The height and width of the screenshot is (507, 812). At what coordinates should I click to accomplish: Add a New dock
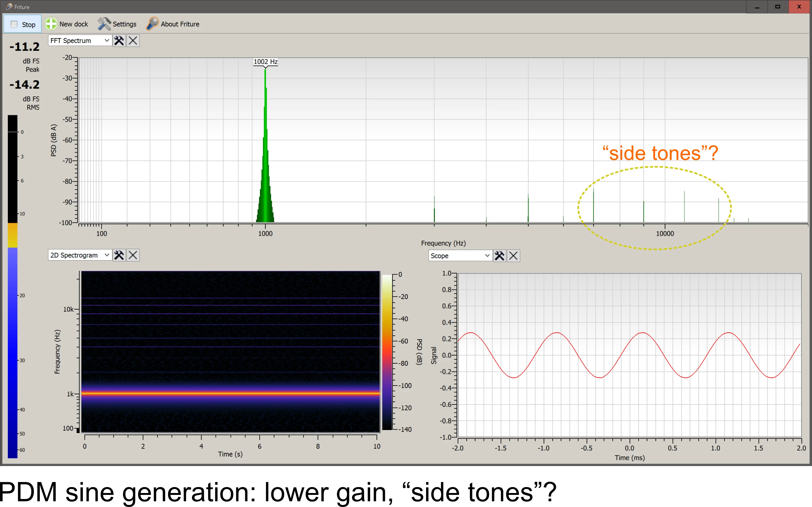(x=67, y=24)
